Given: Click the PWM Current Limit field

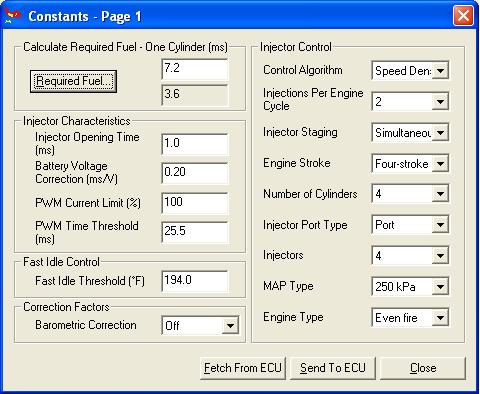Looking at the screenshot, I should [195, 203].
